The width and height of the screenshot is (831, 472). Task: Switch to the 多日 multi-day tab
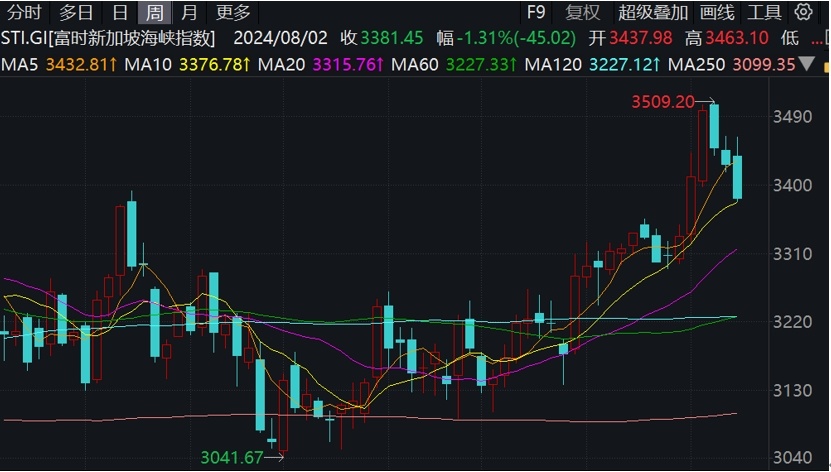tap(76, 12)
